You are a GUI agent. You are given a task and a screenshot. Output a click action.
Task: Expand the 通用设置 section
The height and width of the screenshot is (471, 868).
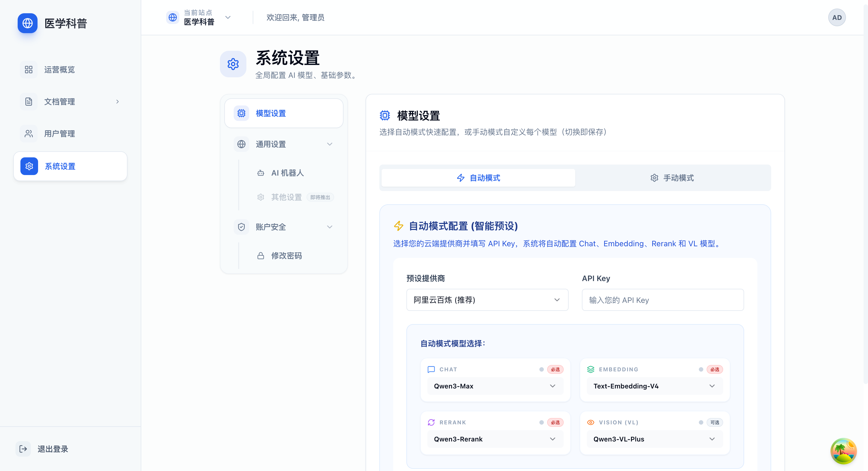(x=329, y=144)
